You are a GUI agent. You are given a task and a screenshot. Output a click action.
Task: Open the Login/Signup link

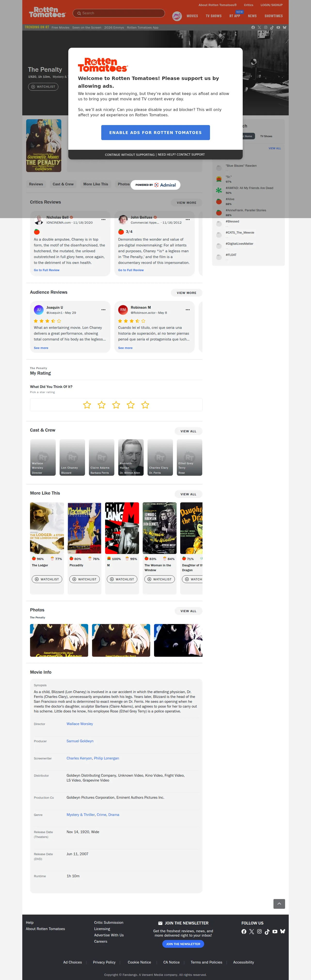click(x=272, y=5)
